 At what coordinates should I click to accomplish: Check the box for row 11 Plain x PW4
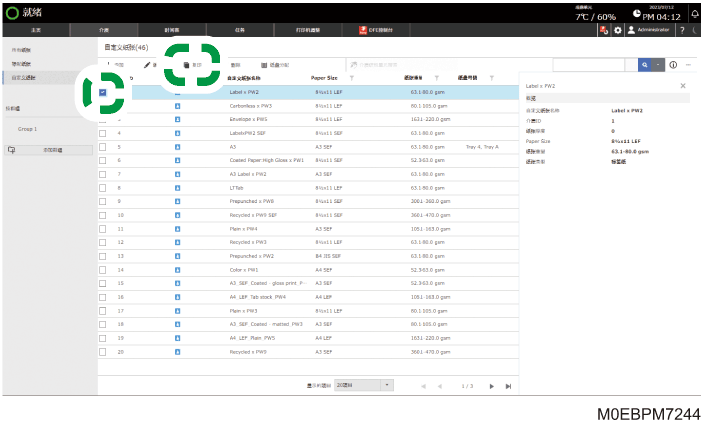pyautogui.click(x=103, y=229)
